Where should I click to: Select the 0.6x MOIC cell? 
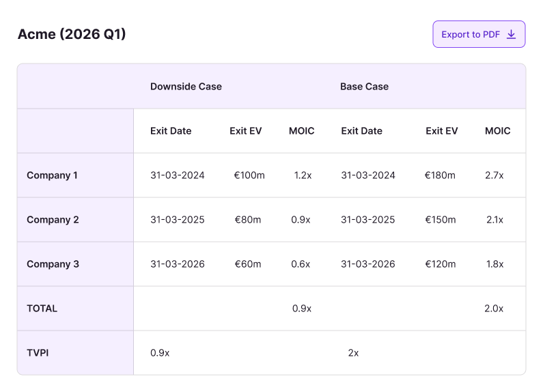point(301,264)
